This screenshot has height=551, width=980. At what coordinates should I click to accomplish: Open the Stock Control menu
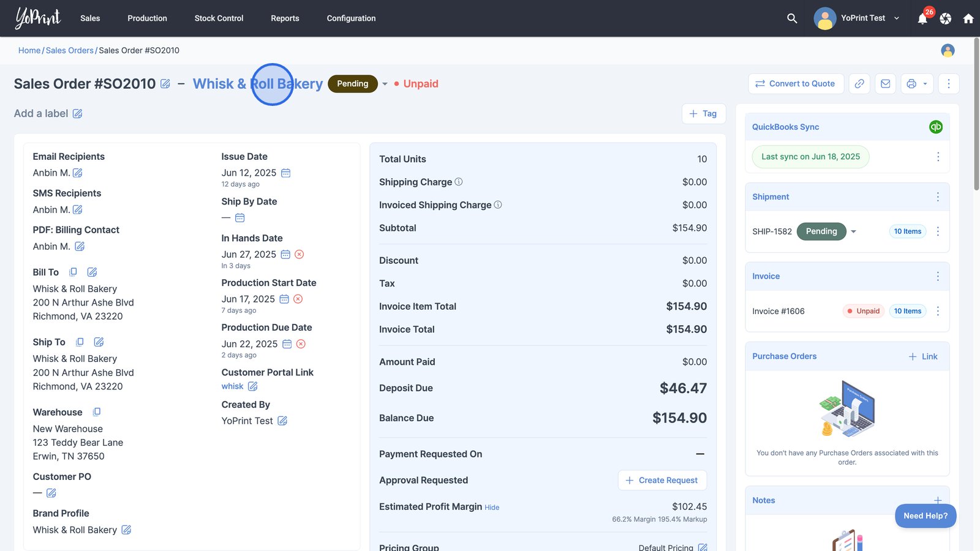[219, 18]
